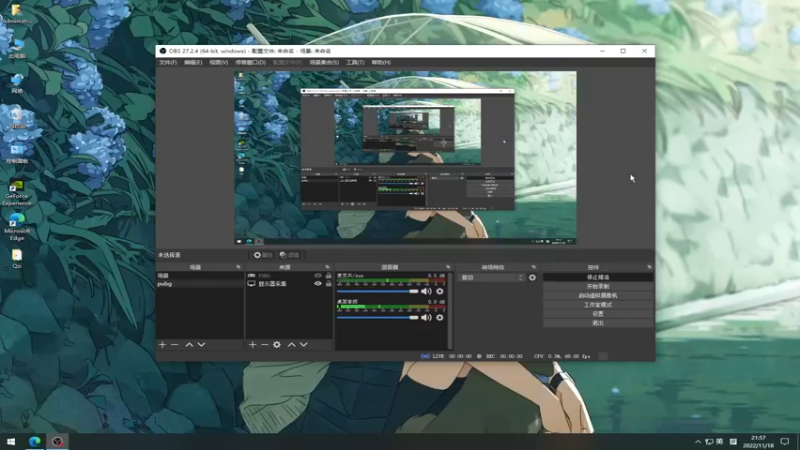Toggle lock on the game capture source
800x450 pixels.
pos(329,276)
